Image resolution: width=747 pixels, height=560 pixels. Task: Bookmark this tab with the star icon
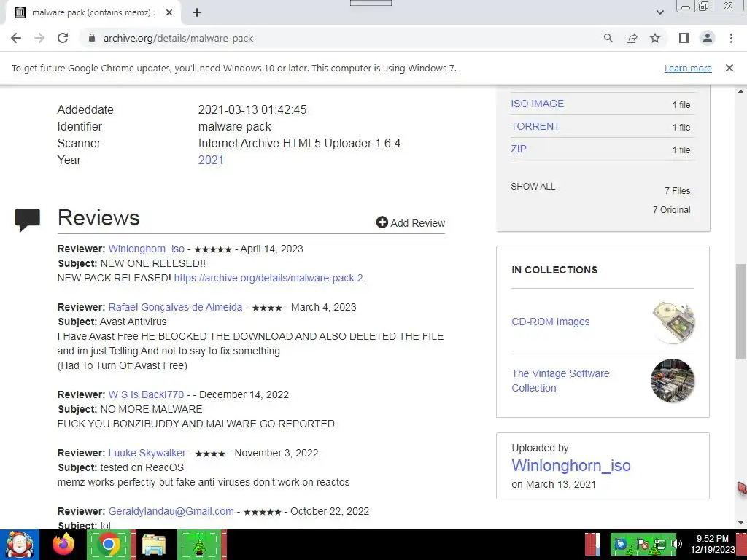(x=655, y=38)
